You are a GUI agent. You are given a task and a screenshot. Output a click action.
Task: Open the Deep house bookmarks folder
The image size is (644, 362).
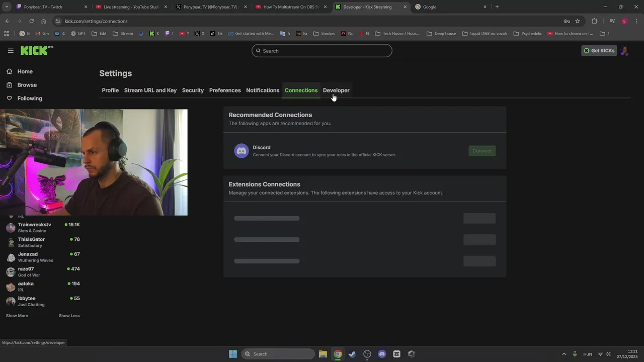(441, 34)
